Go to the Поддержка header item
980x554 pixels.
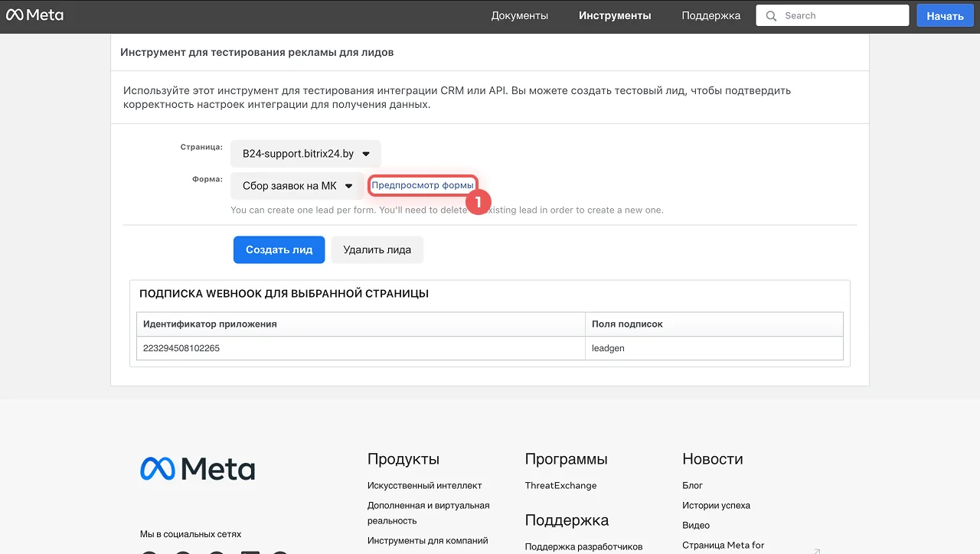[x=710, y=15]
